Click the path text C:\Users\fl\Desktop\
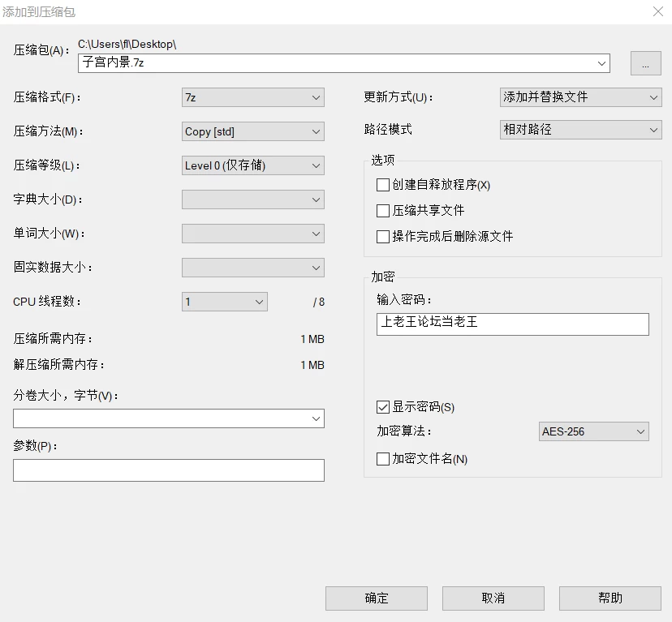Viewport: 672px width, 622px height. tap(127, 44)
